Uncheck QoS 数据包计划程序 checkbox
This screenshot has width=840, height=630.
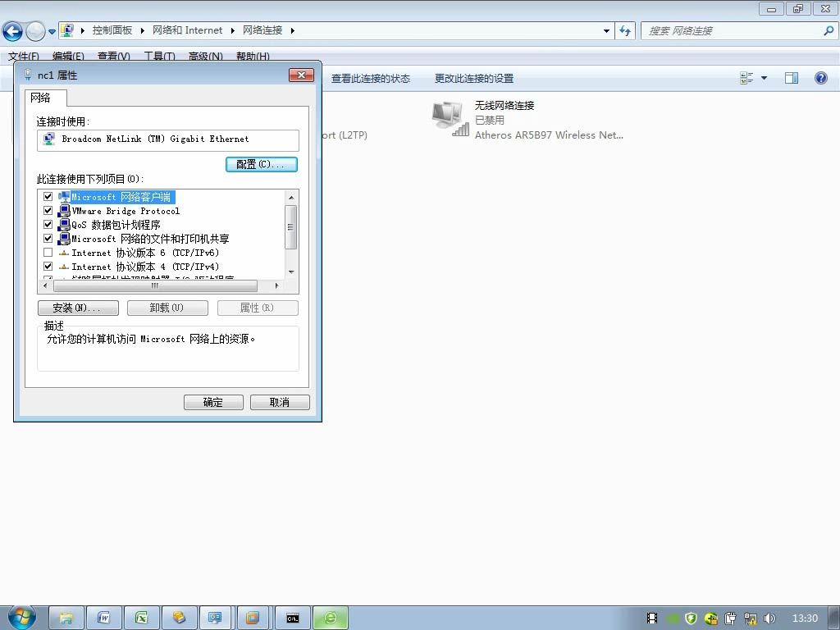tap(48, 225)
